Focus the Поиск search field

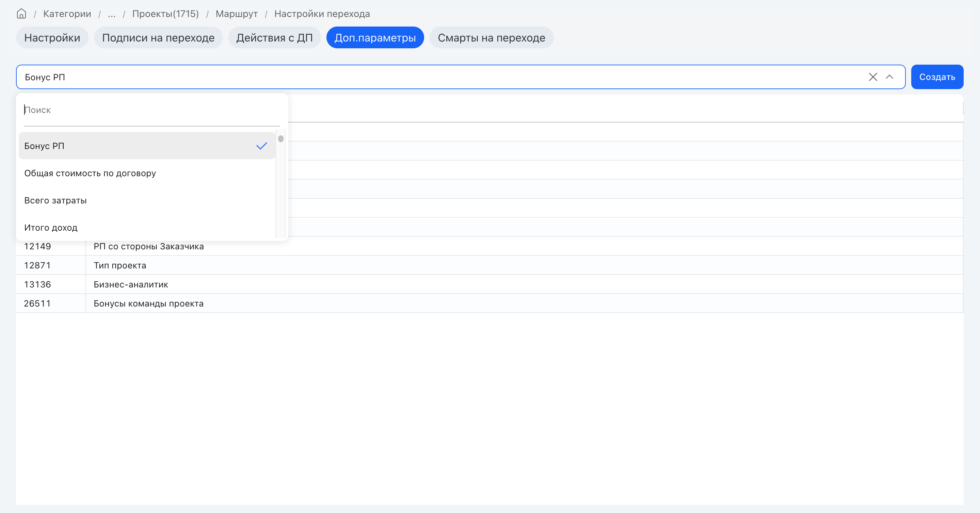(152, 110)
